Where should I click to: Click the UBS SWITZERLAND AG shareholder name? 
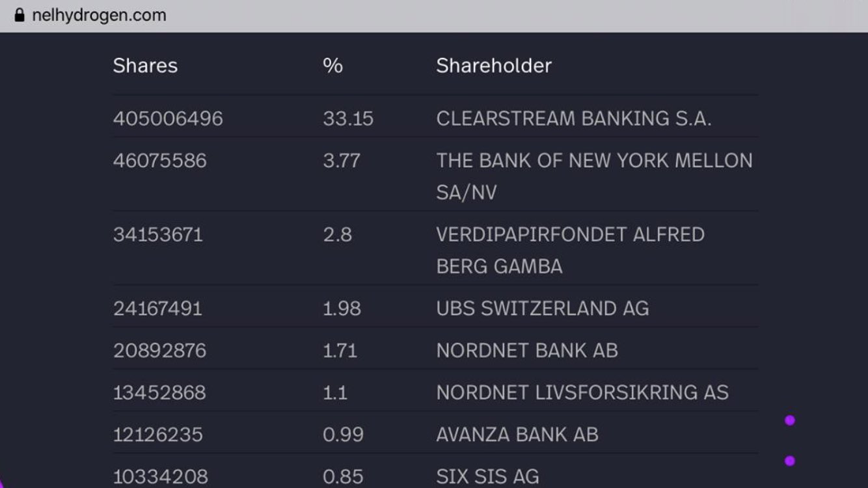point(542,308)
